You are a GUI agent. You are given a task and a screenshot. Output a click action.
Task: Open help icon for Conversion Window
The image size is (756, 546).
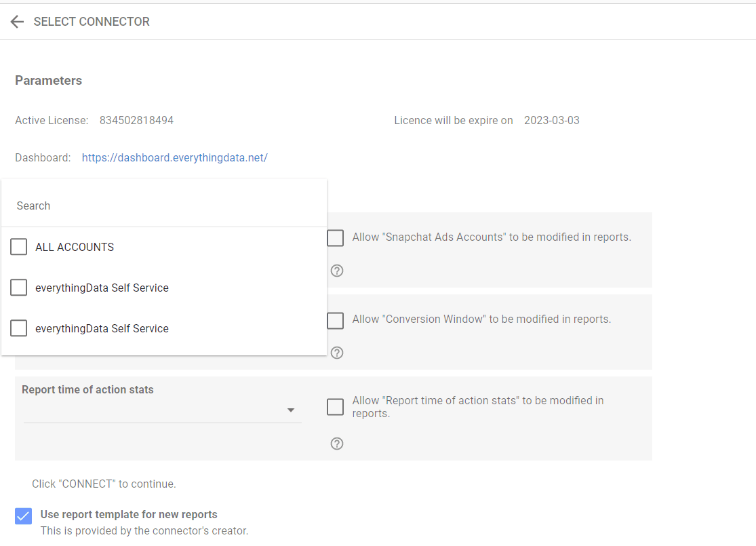tap(336, 353)
